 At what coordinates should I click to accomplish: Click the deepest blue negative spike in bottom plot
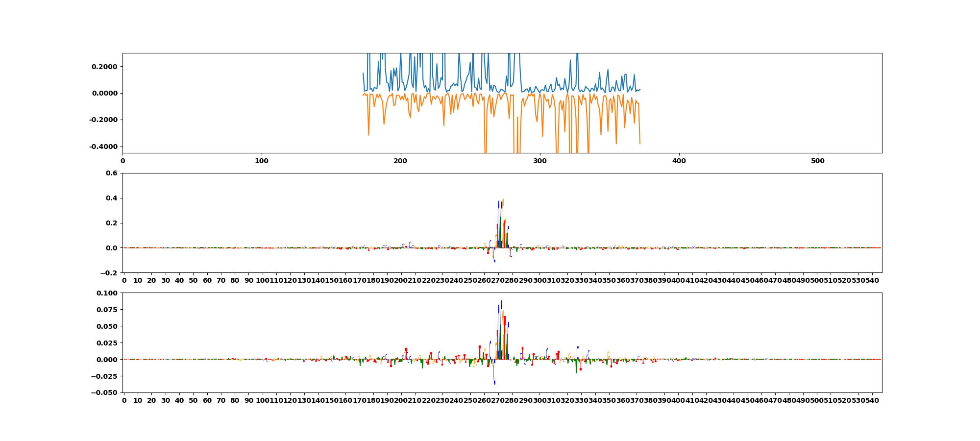point(494,383)
